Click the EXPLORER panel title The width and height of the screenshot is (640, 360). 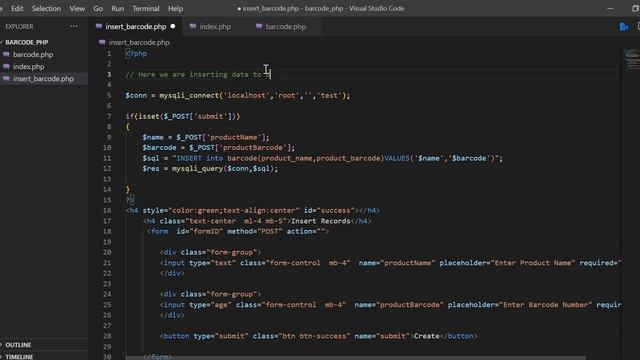tap(19, 27)
